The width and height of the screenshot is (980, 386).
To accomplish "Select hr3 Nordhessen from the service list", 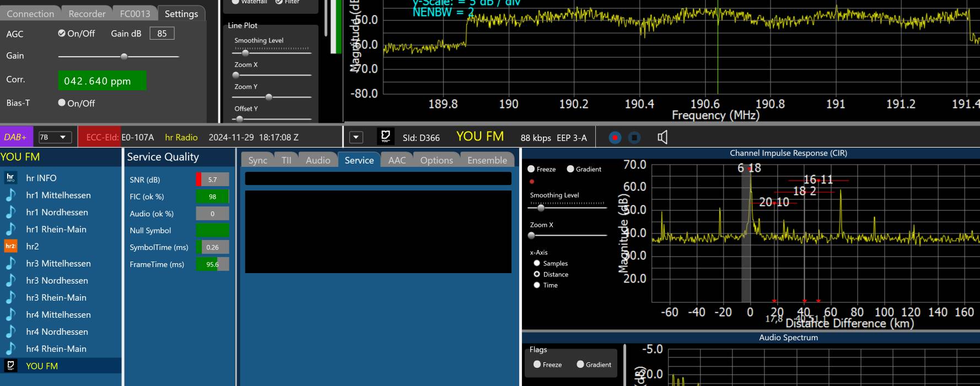I will [x=57, y=280].
